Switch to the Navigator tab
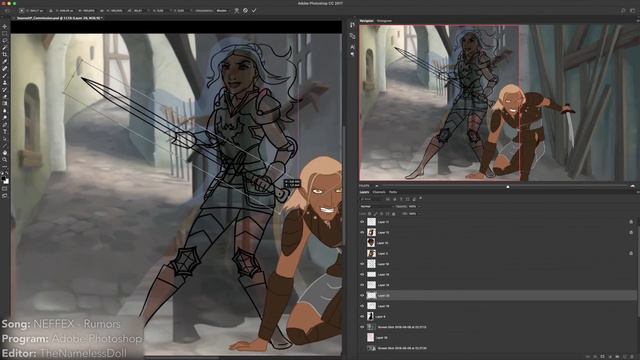Image resolution: width=640 pixels, height=360 pixels. [x=366, y=21]
